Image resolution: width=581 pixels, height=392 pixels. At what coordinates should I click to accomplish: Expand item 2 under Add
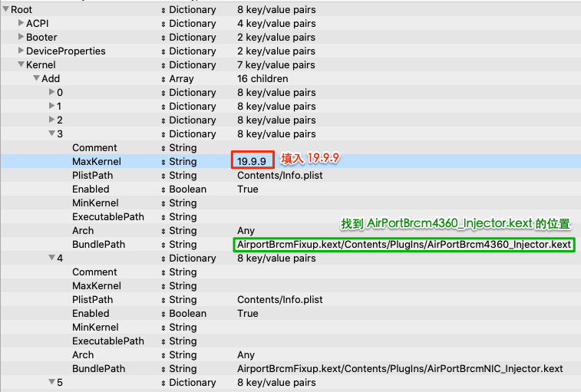[x=52, y=120]
